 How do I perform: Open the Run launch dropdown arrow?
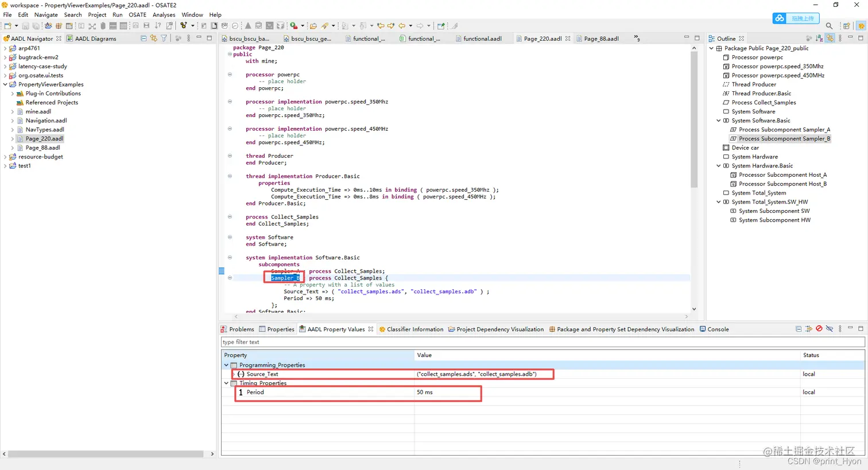pos(303,26)
